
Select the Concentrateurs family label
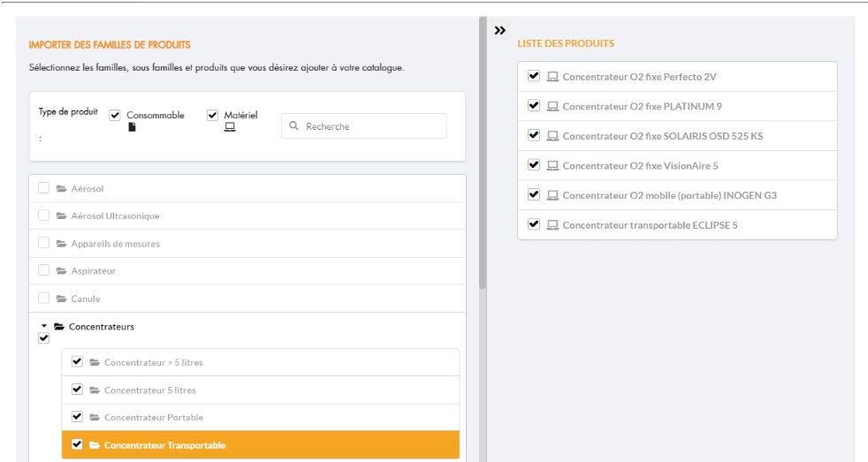click(102, 327)
